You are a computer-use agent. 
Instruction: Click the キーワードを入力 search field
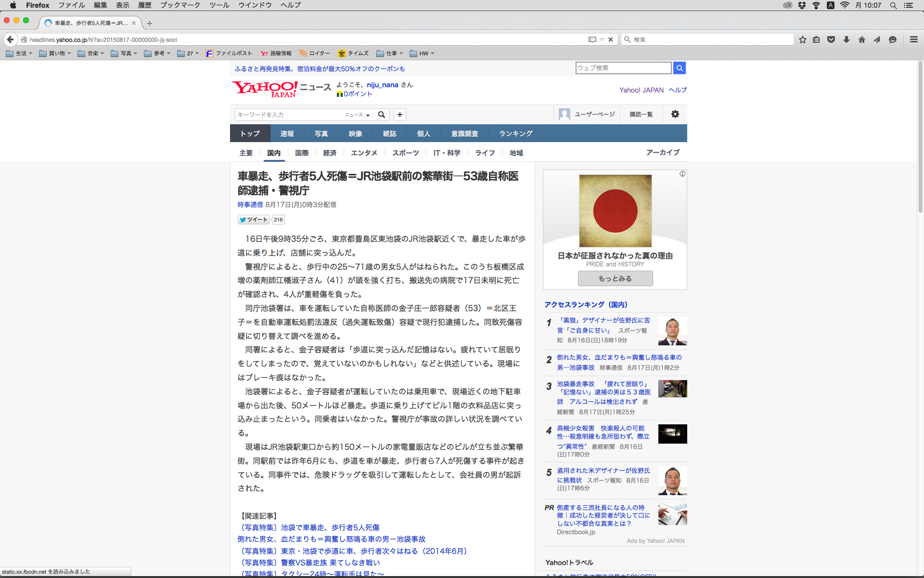288,115
